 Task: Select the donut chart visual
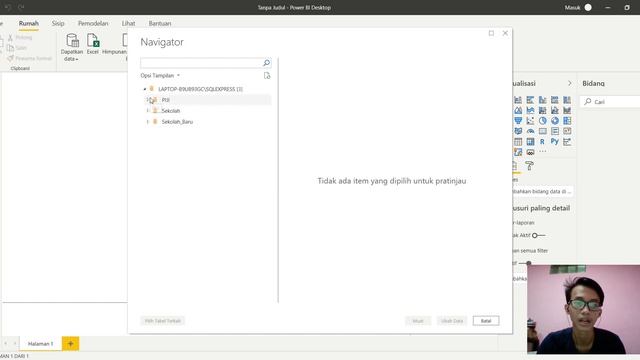(555, 121)
